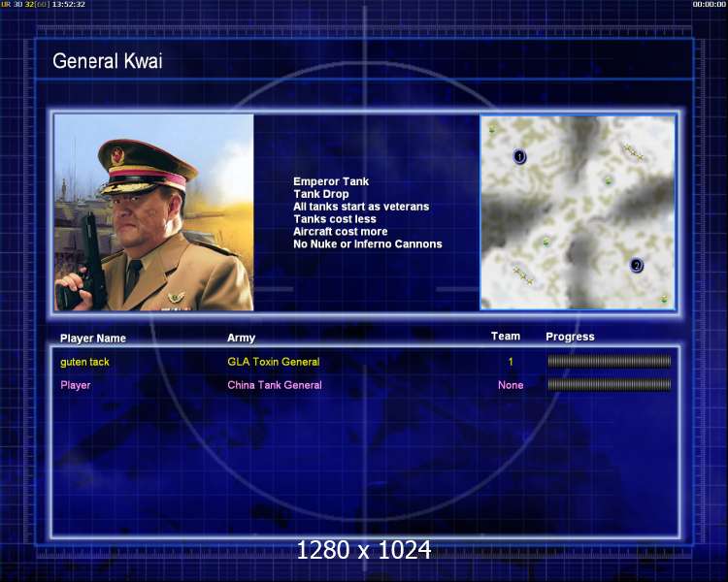Viewport: 728px width, 582px height.
Task: Click player name 'guten tack'
Action: [x=84, y=362]
